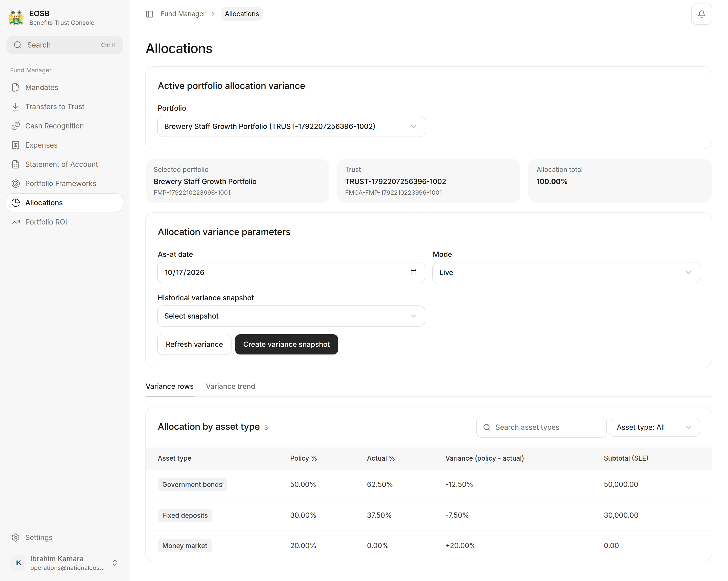Click the Government bonds tag
The width and height of the screenshot is (728, 581).
(x=192, y=484)
